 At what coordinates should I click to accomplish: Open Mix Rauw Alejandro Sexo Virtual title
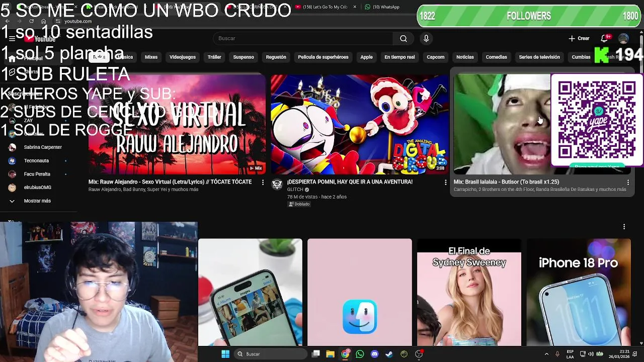point(170,182)
